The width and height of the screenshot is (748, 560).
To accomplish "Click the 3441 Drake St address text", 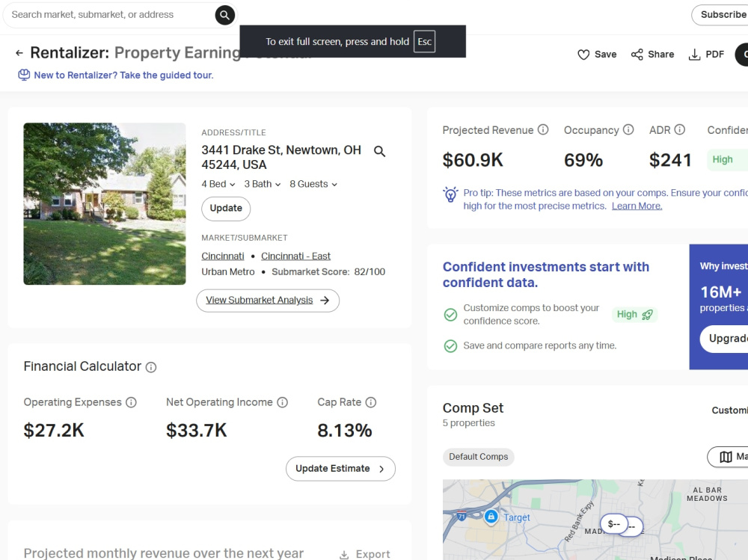I will [x=281, y=158].
